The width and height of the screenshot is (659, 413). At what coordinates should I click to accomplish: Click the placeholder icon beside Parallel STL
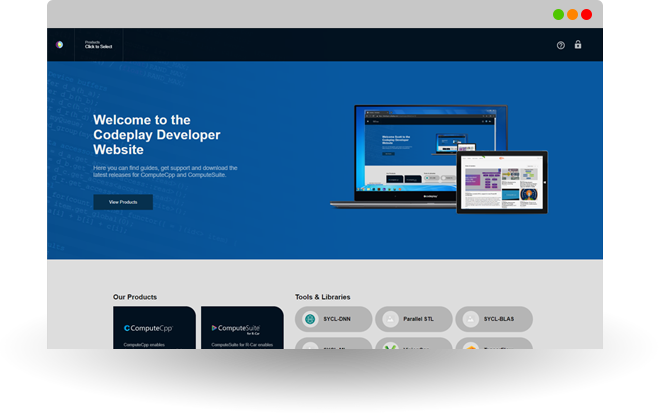click(x=390, y=319)
